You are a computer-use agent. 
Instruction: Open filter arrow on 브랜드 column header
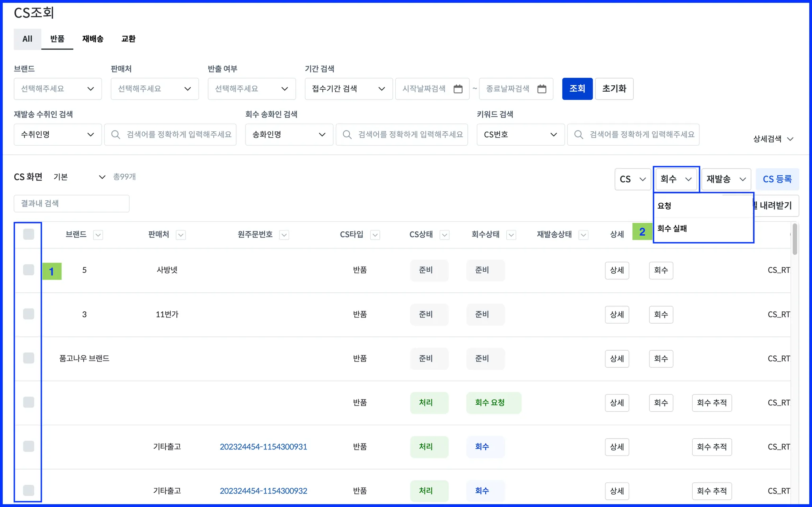(98, 235)
